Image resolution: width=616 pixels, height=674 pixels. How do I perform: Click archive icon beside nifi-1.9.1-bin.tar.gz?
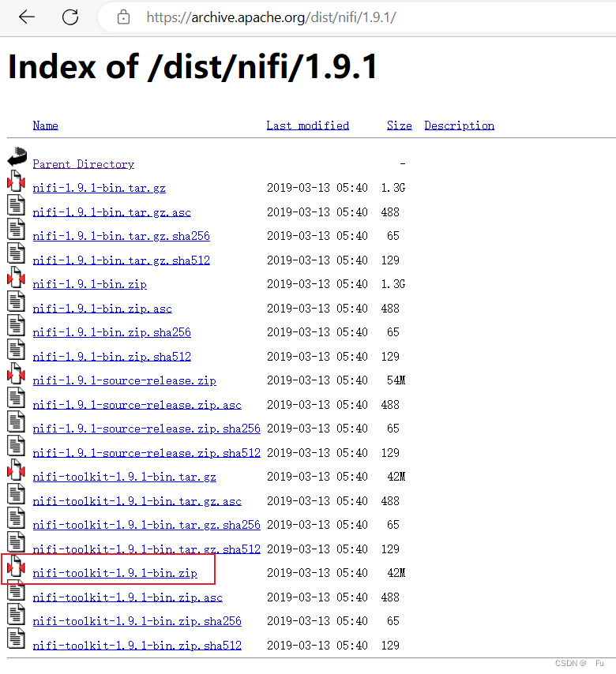[16, 181]
